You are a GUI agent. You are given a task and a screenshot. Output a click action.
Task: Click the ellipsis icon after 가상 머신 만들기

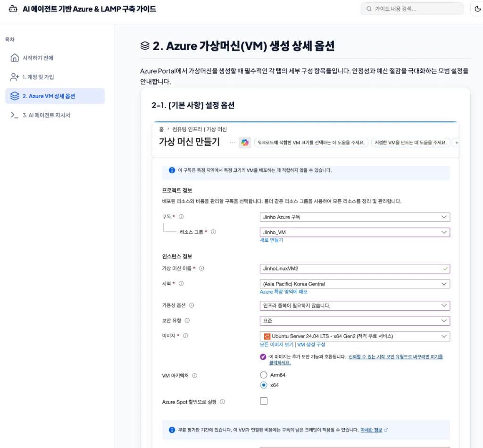pyautogui.click(x=232, y=143)
